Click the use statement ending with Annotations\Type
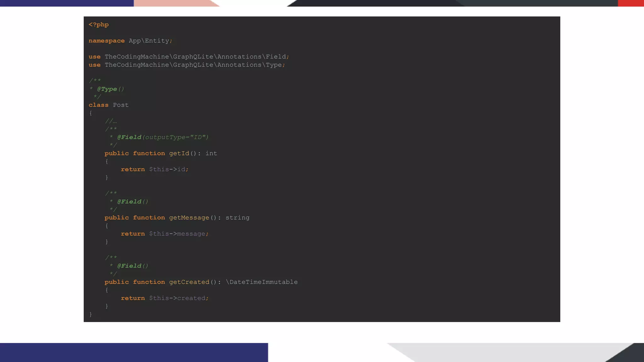Screen dimensions: 644x362 point(187,65)
